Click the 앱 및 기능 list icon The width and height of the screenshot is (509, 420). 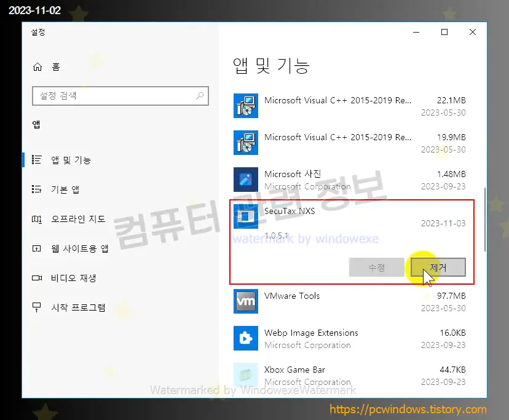[37, 160]
